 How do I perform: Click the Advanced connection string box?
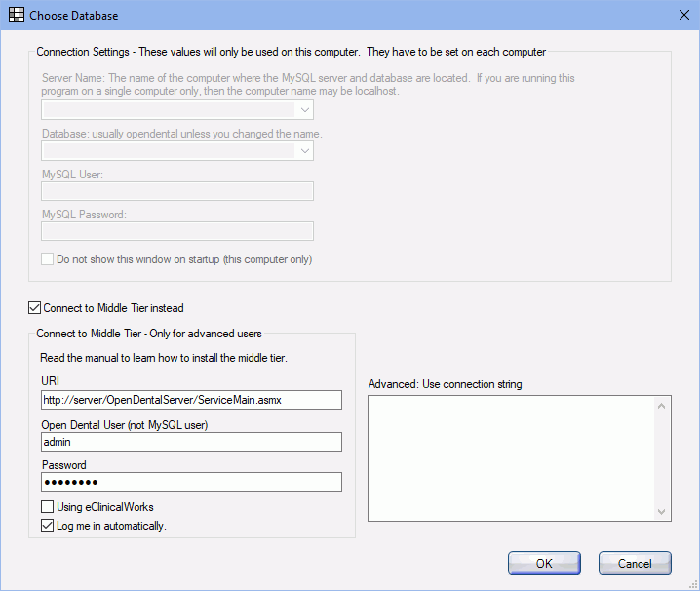[x=511, y=458]
